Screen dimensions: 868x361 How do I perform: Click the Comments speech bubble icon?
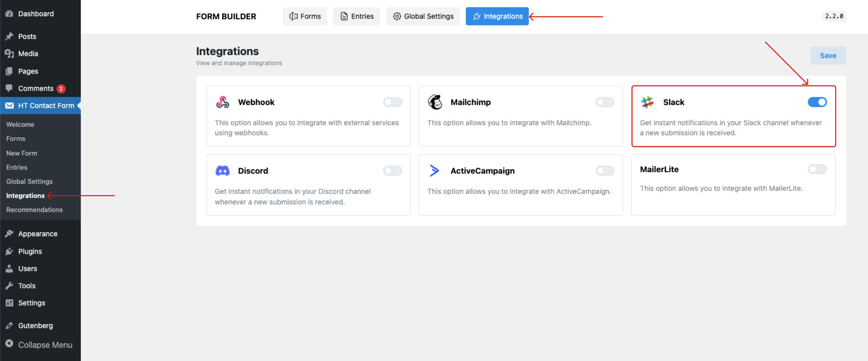click(9, 88)
